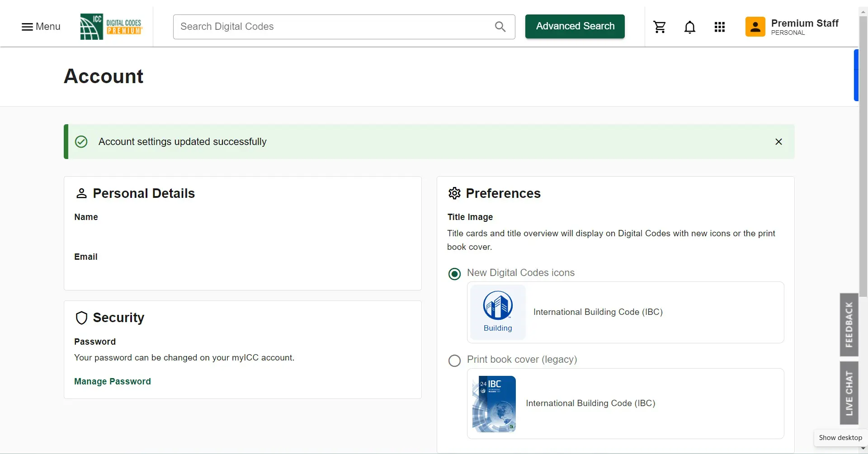868x454 pixels.
Task: Dismiss the success notification banner
Action: [778, 142]
